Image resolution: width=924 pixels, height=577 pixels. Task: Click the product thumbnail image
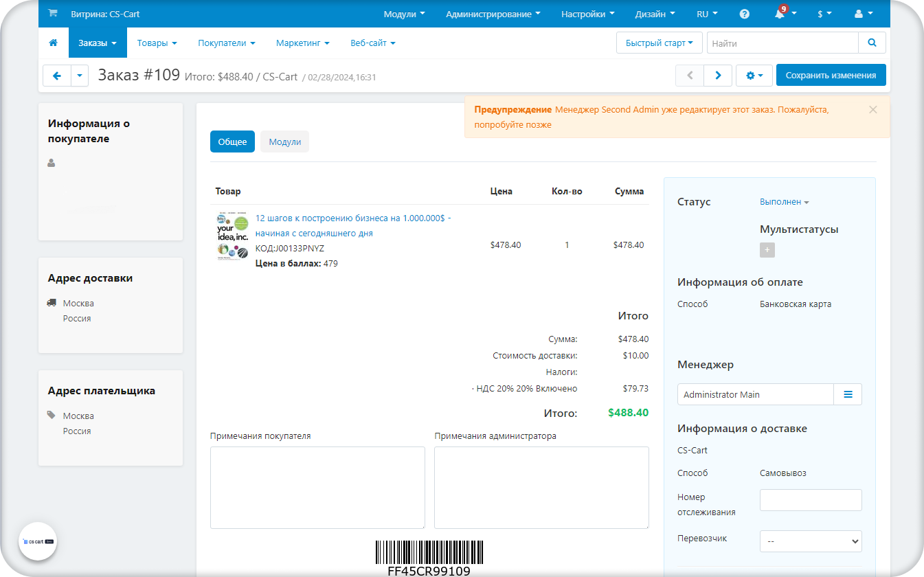tap(232, 236)
